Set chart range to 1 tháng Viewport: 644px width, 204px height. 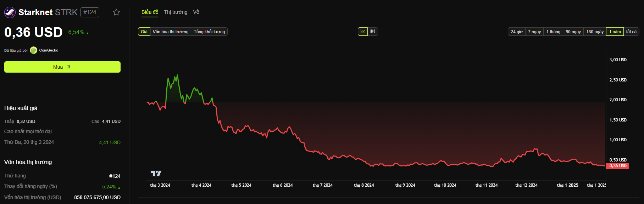coord(553,32)
